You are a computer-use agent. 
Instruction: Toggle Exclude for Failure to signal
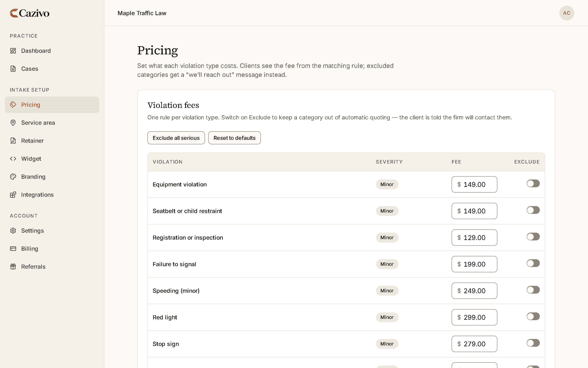pyautogui.click(x=533, y=263)
